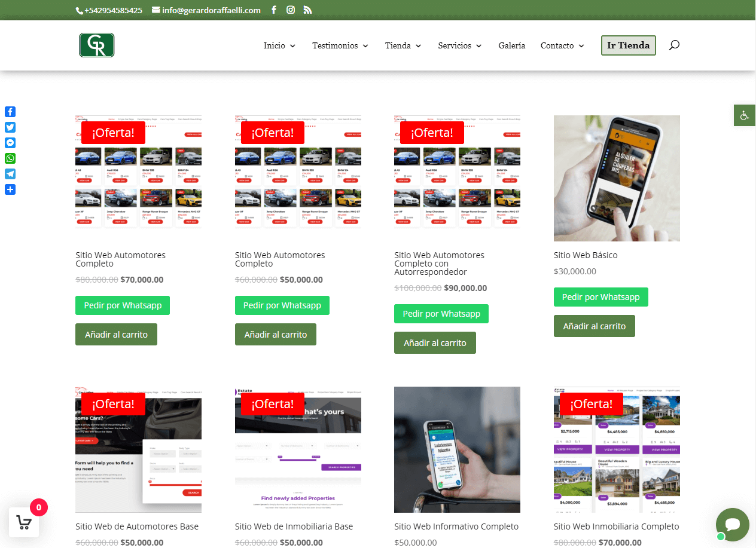The image size is (756, 548).
Task: Open the floating shopping cart icon
Action: point(24,522)
